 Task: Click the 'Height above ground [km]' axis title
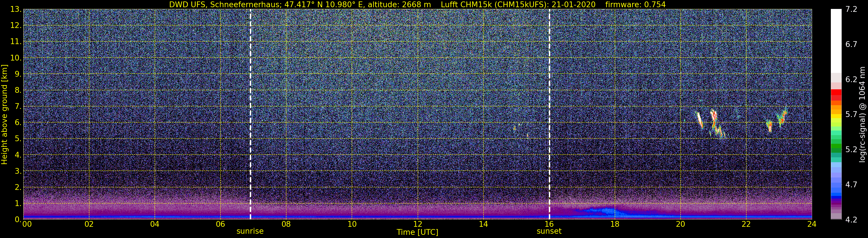click(x=4, y=114)
